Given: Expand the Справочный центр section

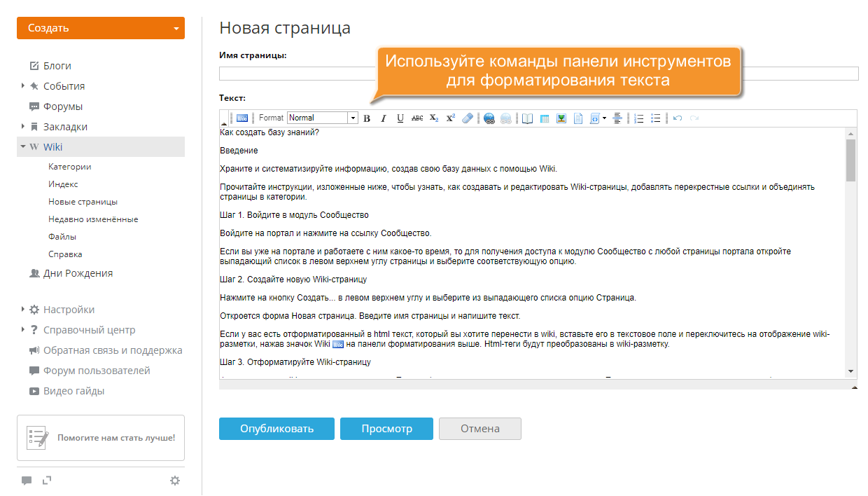Looking at the screenshot, I should coord(23,329).
